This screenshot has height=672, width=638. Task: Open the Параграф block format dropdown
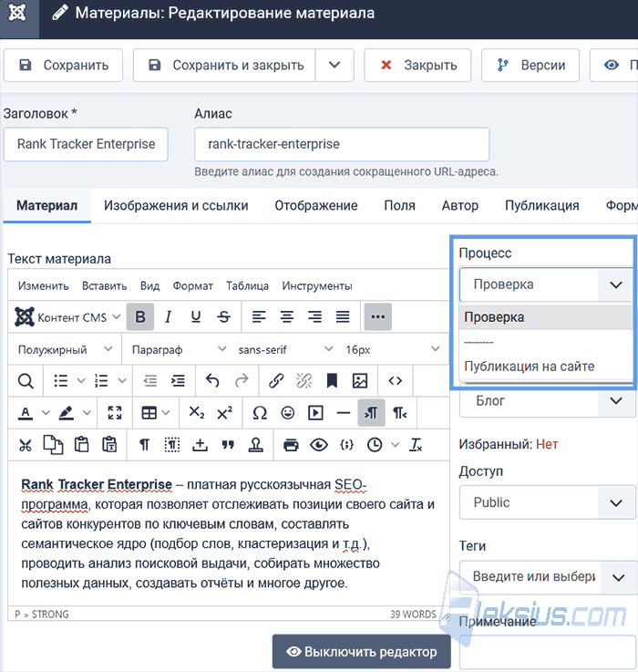pyautogui.click(x=179, y=350)
